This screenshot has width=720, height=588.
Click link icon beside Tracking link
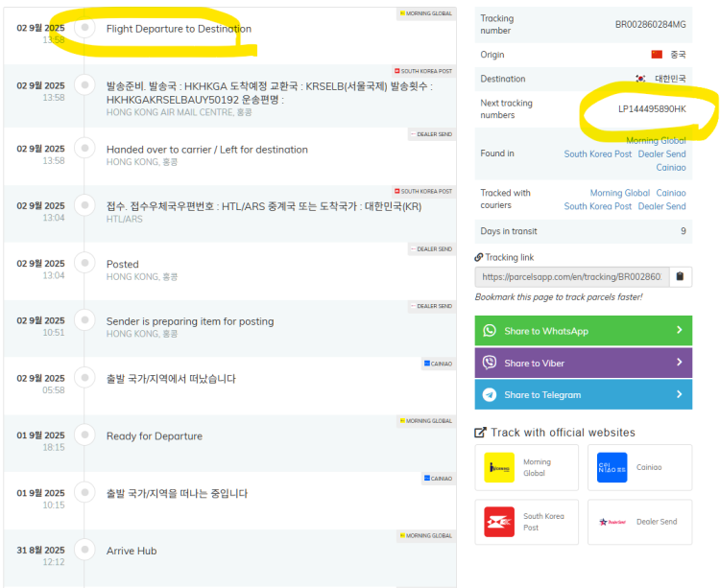tap(478, 257)
